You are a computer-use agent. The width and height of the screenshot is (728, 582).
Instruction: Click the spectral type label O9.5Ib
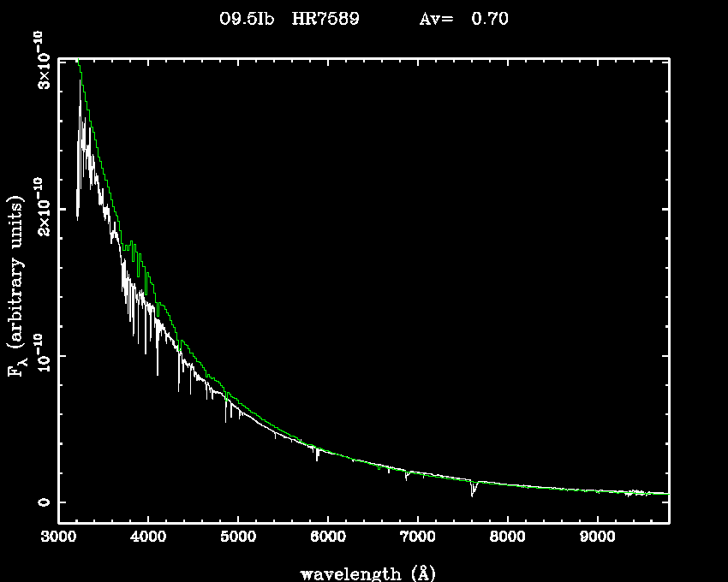pos(247,19)
